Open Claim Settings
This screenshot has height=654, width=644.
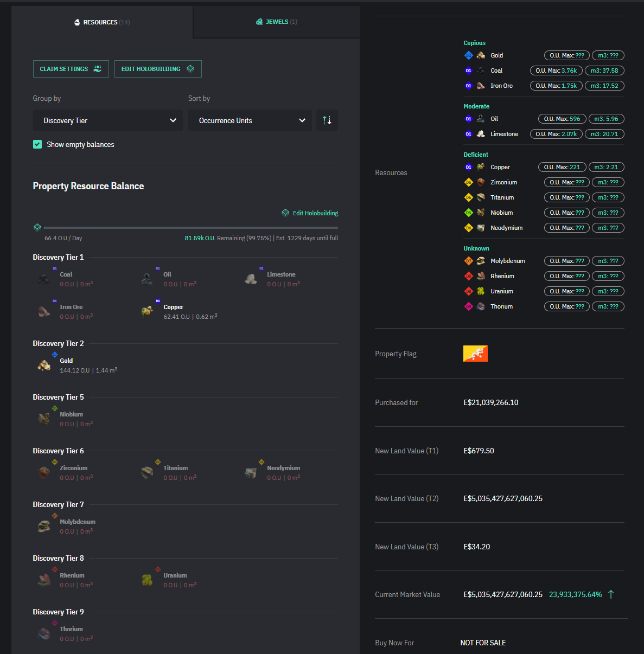(x=71, y=69)
